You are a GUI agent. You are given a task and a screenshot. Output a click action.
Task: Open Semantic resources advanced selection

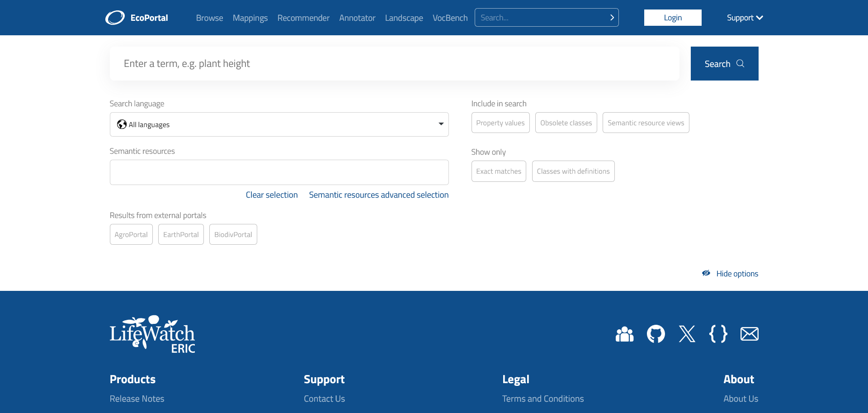point(378,195)
